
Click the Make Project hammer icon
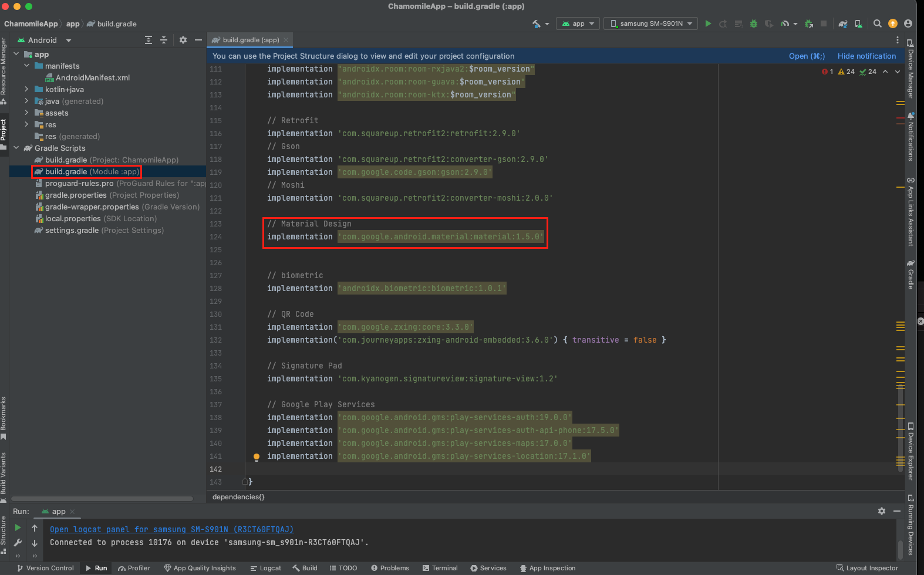point(537,23)
